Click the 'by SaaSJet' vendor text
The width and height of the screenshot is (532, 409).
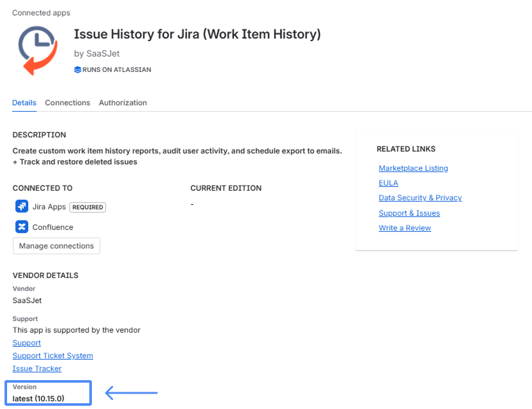point(96,53)
